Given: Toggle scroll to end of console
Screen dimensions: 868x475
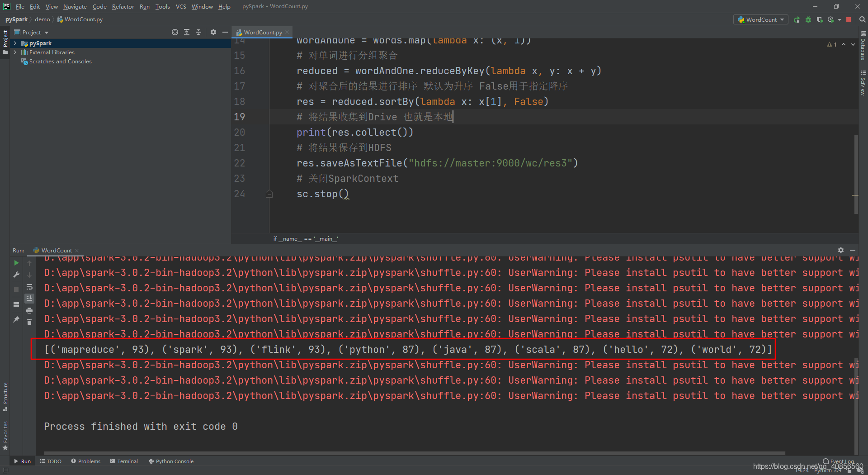Looking at the screenshot, I should point(29,299).
